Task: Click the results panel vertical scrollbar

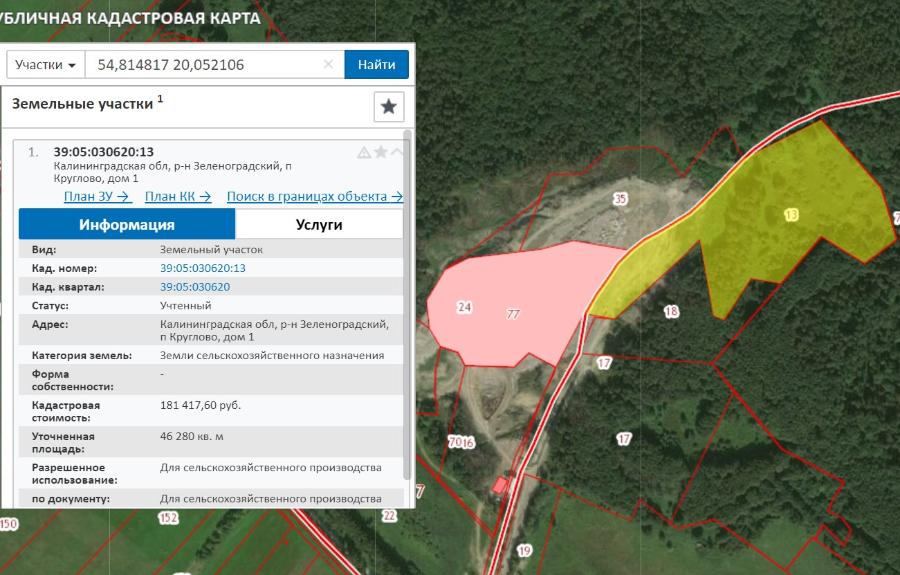Action: 407,300
